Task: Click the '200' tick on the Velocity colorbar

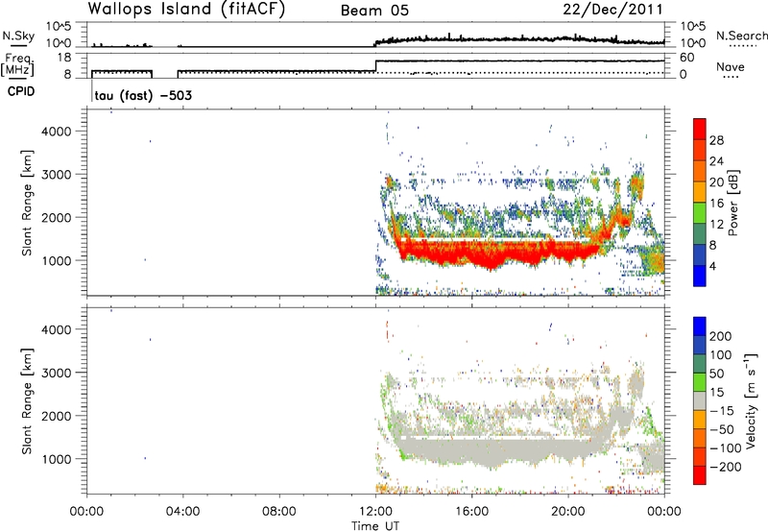Action: click(721, 336)
